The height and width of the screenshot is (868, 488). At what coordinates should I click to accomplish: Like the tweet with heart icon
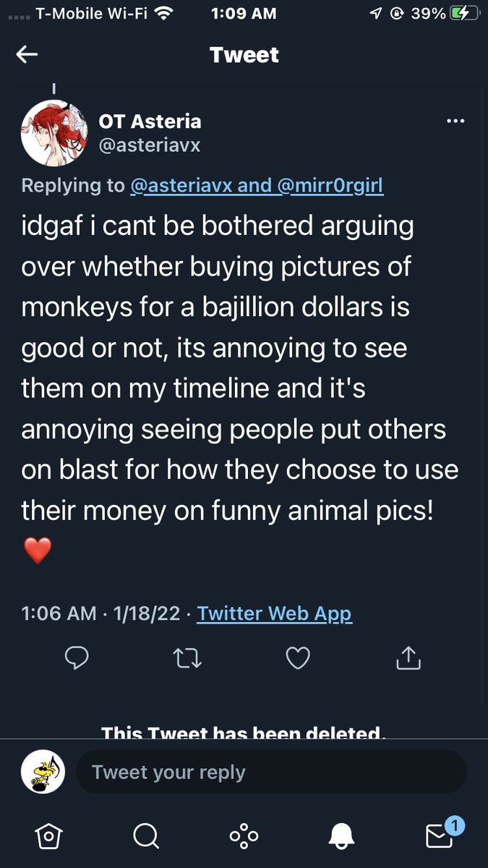point(298,657)
